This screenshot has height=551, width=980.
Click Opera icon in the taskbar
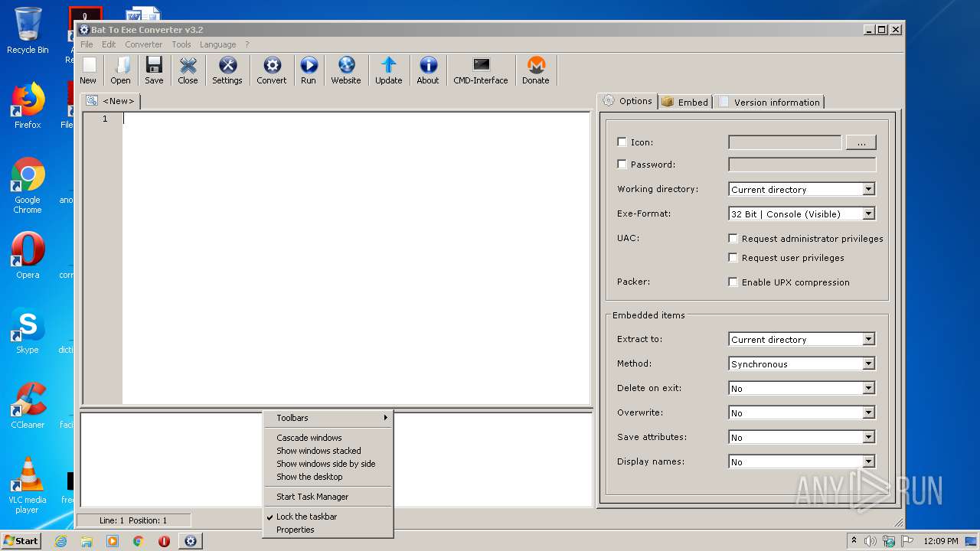click(164, 541)
